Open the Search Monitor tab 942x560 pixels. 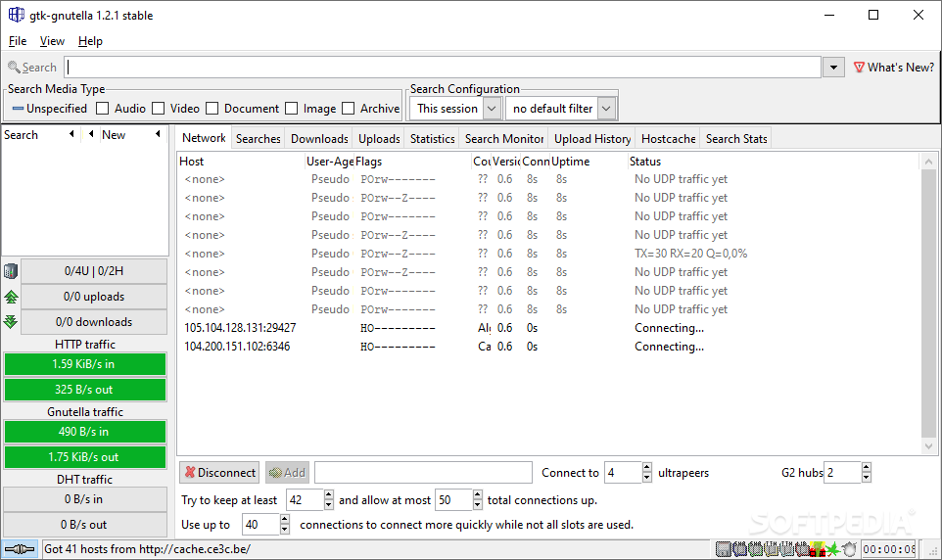pyautogui.click(x=504, y=139)
